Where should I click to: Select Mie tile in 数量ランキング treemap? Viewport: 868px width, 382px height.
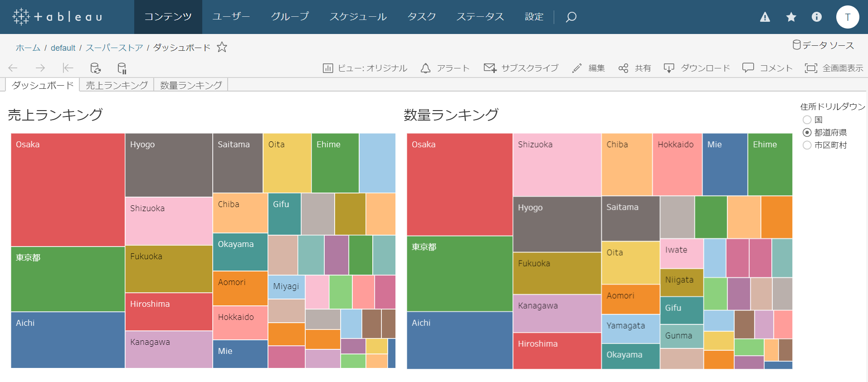coord(725,164)
